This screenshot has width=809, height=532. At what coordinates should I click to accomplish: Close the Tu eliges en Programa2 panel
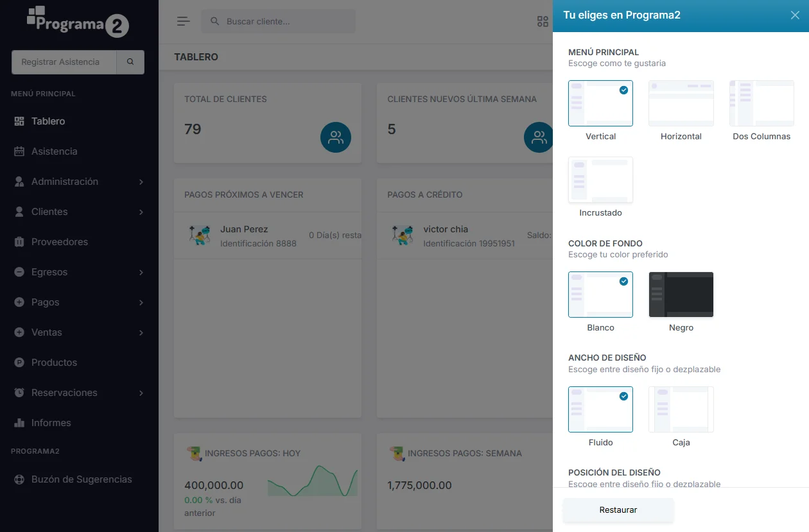click(795, 15)
